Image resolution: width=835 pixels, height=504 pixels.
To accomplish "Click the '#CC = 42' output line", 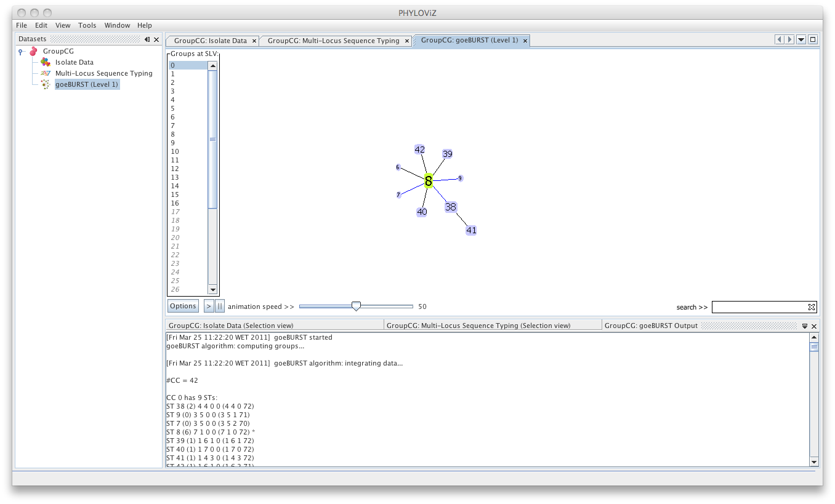I will point(182,380).
